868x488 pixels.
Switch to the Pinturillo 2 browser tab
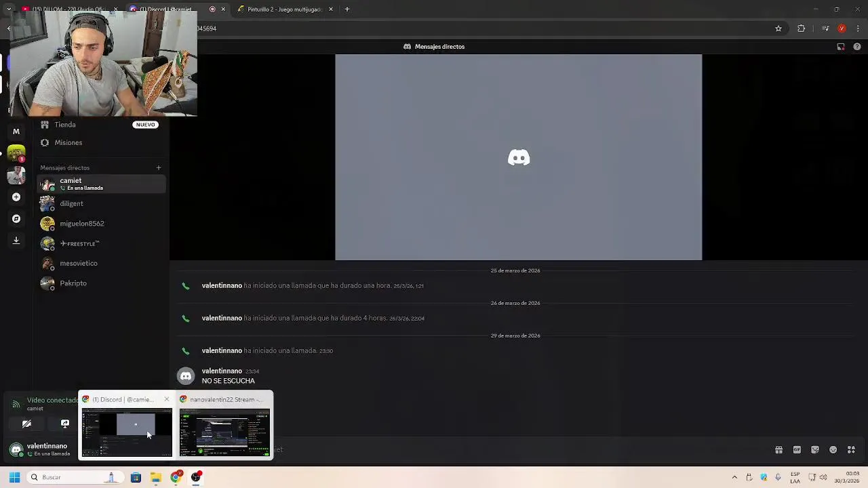point(285,9)
